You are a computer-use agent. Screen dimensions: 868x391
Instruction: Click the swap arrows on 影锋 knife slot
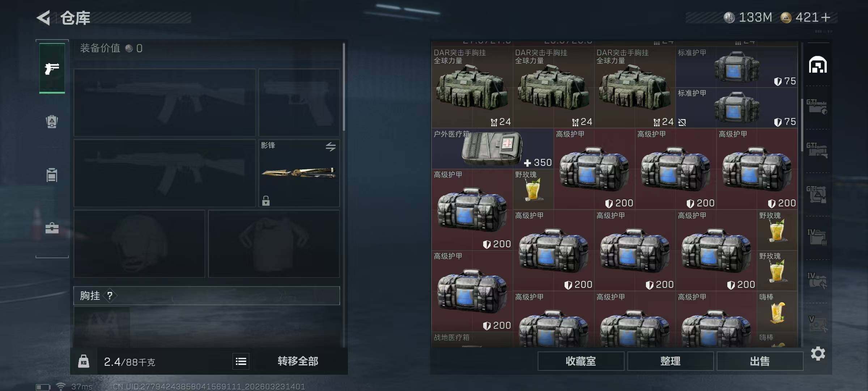(x=331, y=147)
